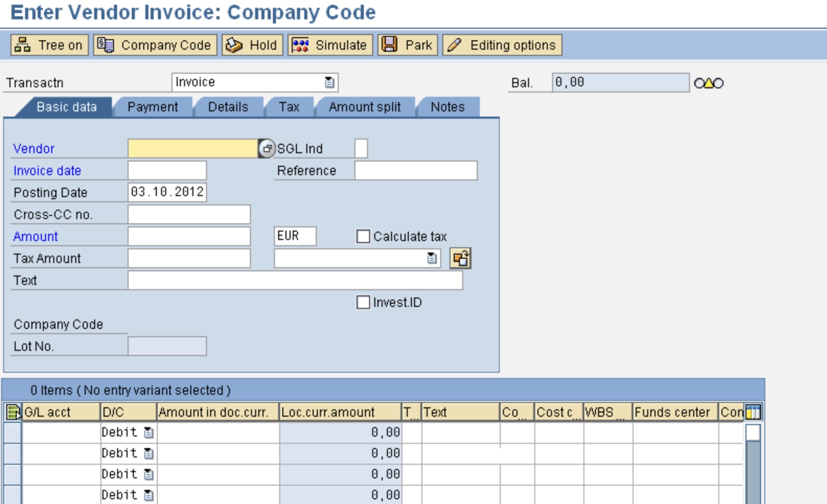Click the Lot No. field
This screenshot has width=827, height=504.
tap(167, 346)
